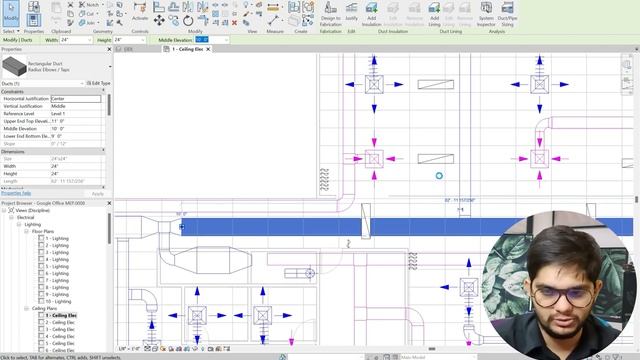Screen dimensions: 640x360
Task: Click Add Lining
Action: click(x=434, y=13)
